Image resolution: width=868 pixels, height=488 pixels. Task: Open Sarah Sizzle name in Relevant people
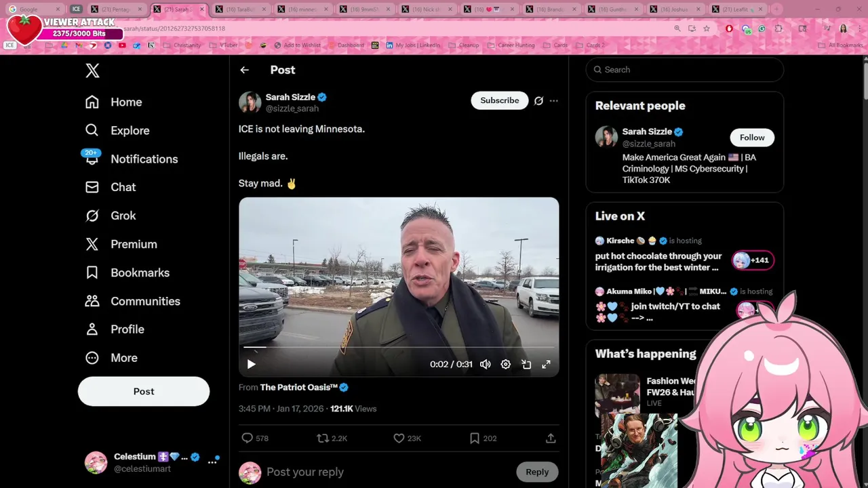tap(647, 131)
